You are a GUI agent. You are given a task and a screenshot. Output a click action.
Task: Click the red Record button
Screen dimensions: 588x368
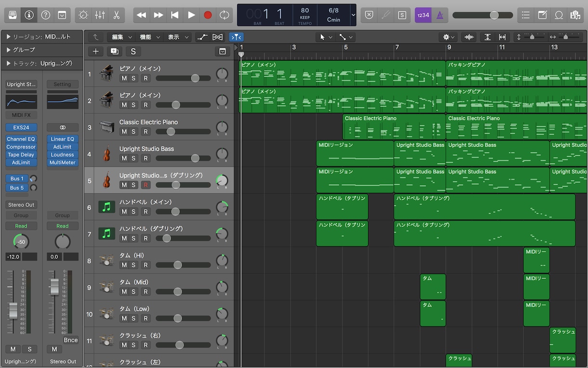(208, 15)
